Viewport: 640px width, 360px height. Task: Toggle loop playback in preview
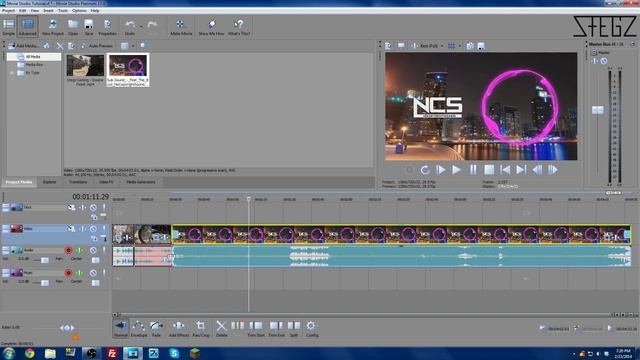425,170
